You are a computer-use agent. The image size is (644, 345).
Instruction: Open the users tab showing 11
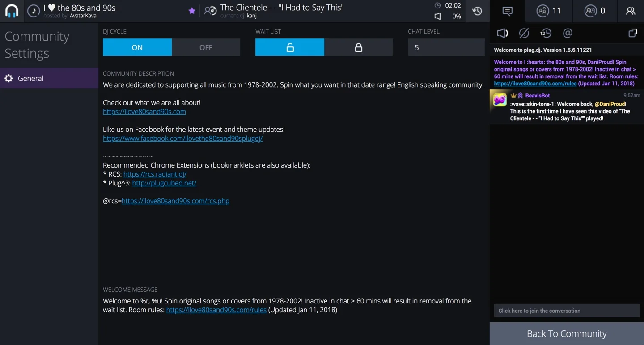pos(549,11)
